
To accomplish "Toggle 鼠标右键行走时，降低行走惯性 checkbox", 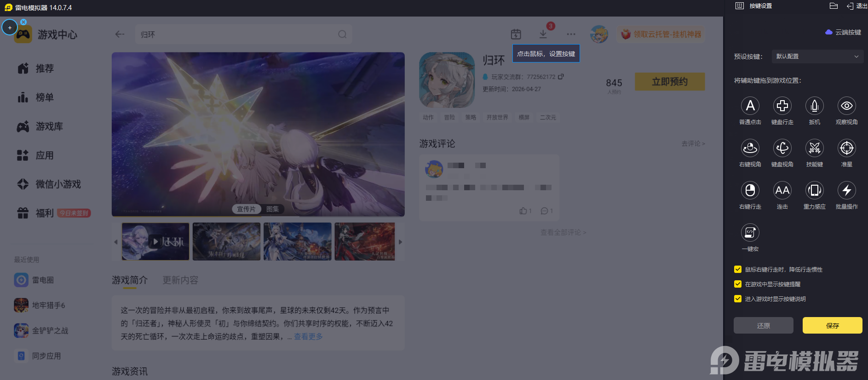I will [x=738, y=269].
